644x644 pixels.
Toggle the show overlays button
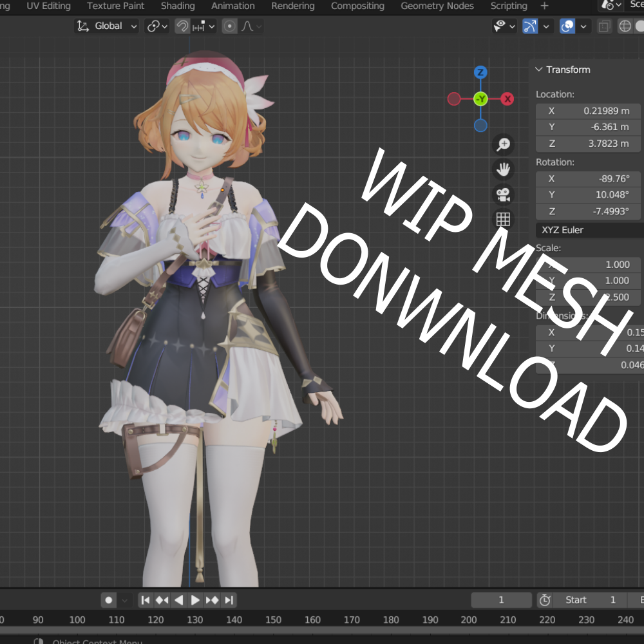tap(567, 26)
